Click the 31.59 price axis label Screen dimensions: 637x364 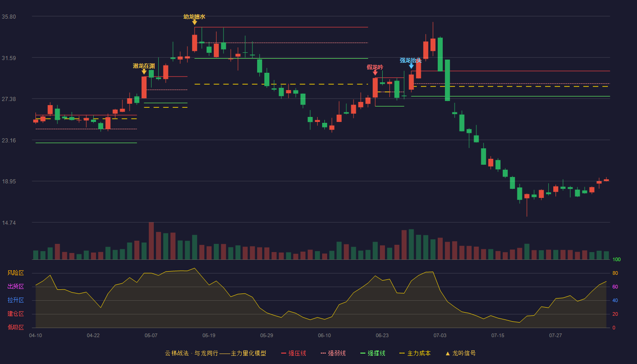coord(9,58)
